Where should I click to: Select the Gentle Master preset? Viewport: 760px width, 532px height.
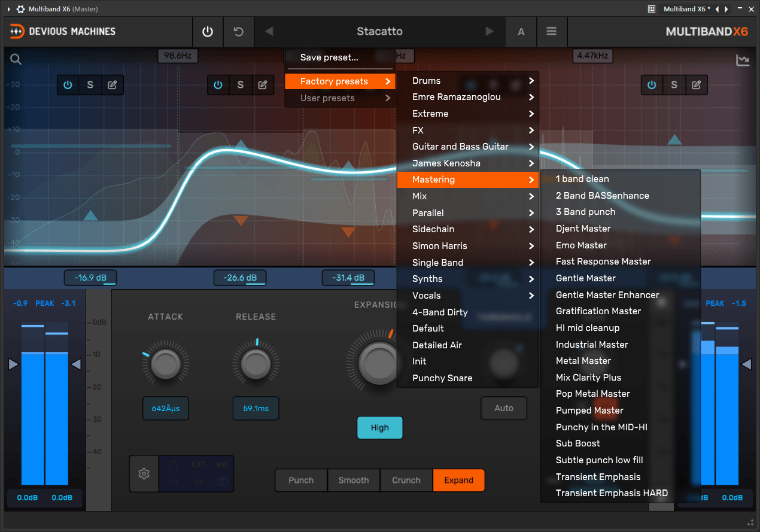point(621,278)
